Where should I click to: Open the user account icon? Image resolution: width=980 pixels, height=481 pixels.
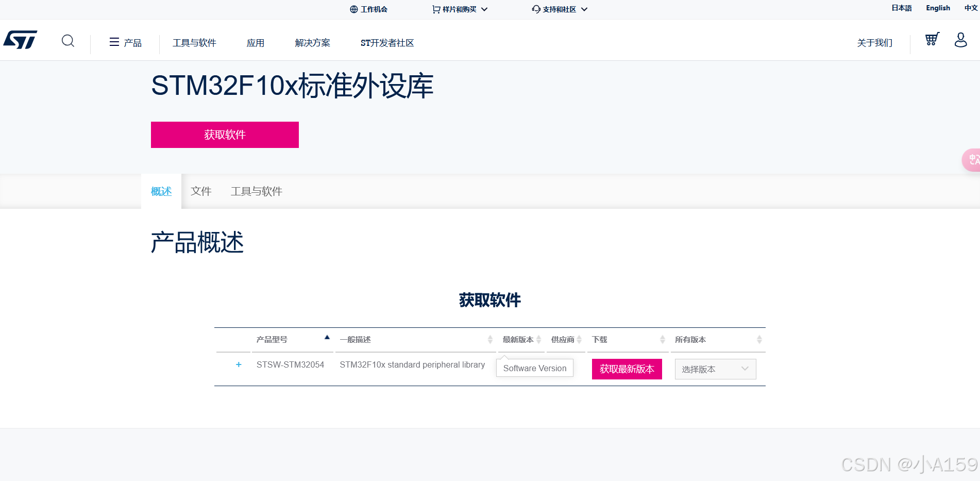(x=960, y=40)
